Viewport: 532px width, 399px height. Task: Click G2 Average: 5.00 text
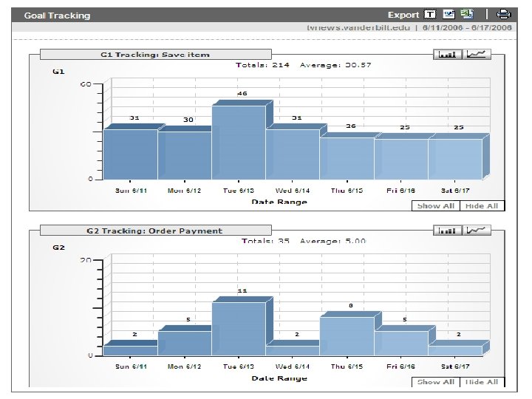[x=332, y=241]
